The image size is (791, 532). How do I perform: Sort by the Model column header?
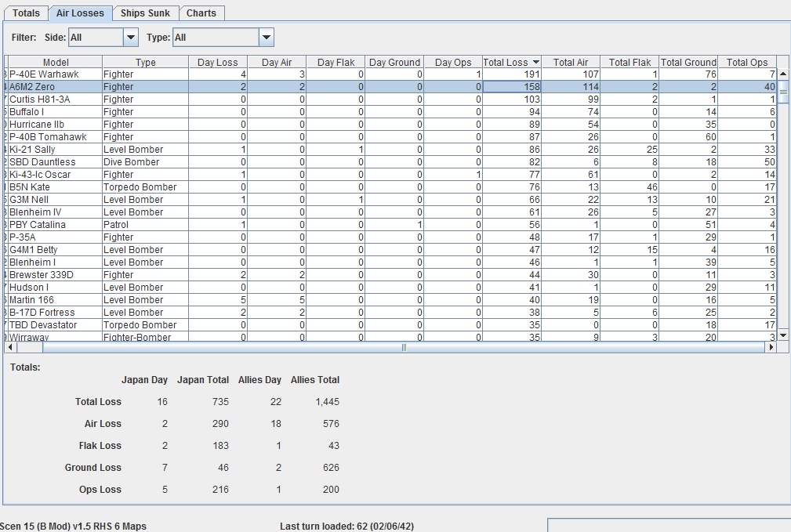pos(56,62)
